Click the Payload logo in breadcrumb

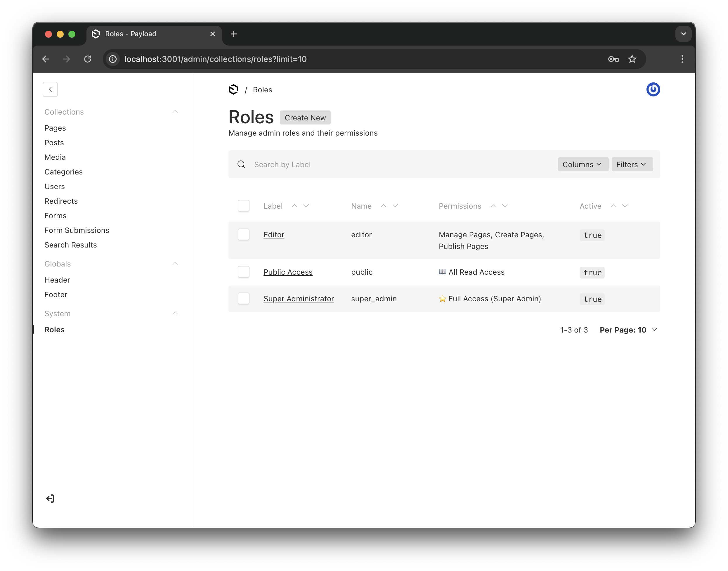click(x=233, y=90)
